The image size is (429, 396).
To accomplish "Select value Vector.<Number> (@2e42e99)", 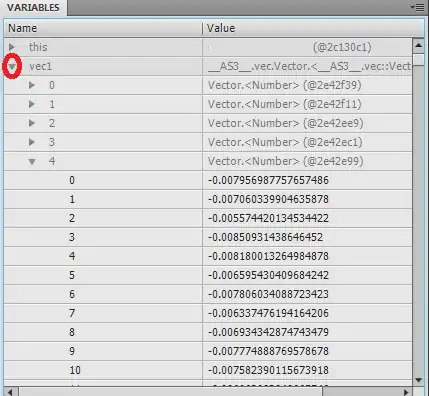I will 286,161.
